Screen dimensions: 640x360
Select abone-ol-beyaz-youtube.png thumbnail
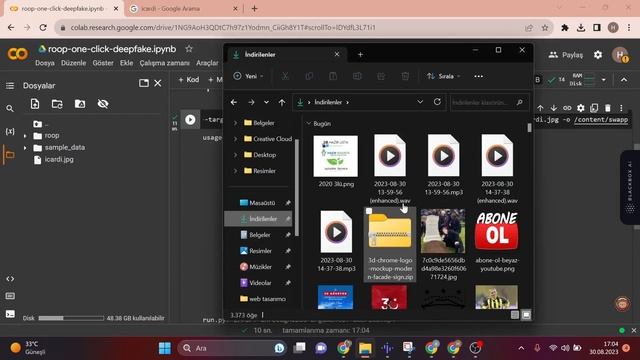(497, 231)
